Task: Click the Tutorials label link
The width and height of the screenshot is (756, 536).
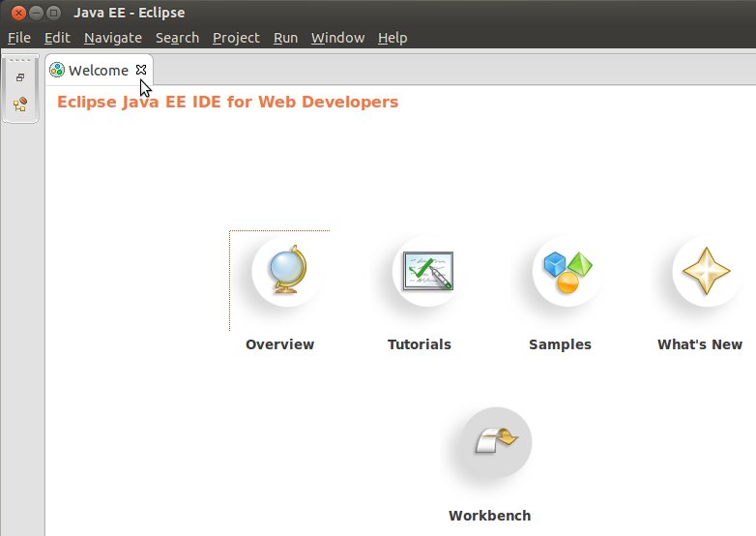Action: tap(420, 344)
